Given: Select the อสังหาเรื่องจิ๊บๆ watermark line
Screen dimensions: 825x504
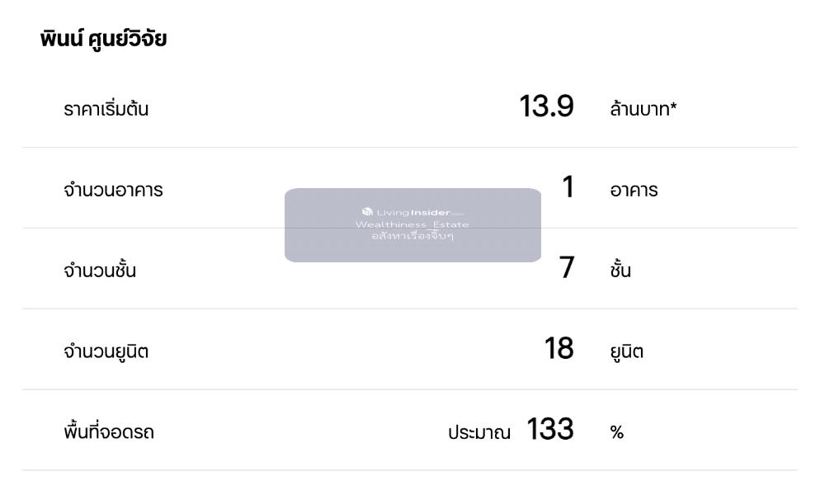Looking at the screenshot, I should click(x=412, y=235).
